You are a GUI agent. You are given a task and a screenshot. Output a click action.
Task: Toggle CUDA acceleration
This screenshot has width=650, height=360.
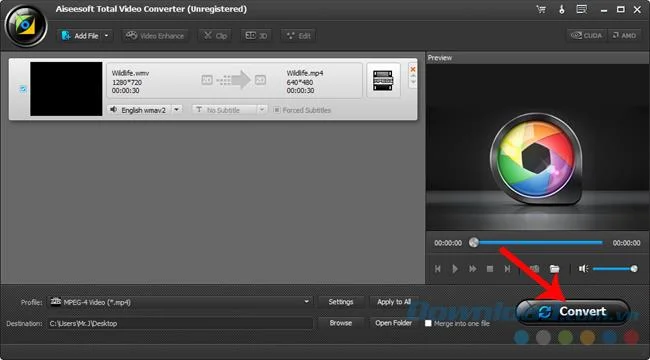(586, 36)
